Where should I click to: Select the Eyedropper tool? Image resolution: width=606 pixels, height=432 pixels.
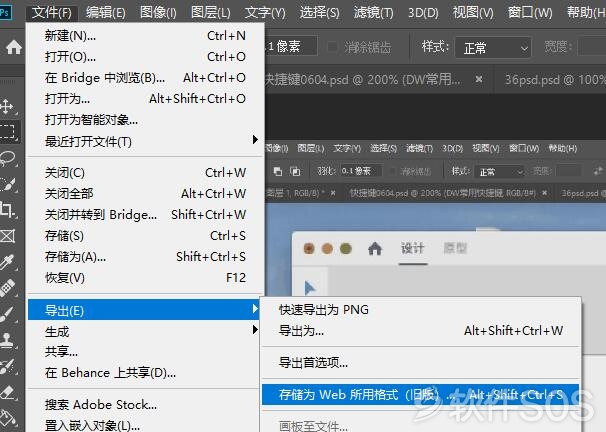[7, 262]
